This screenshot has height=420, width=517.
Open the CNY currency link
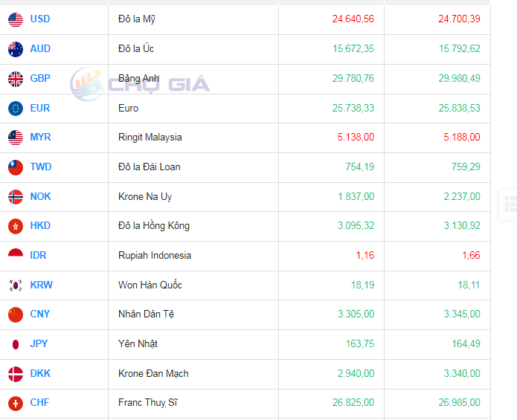[x=40, y=314]
